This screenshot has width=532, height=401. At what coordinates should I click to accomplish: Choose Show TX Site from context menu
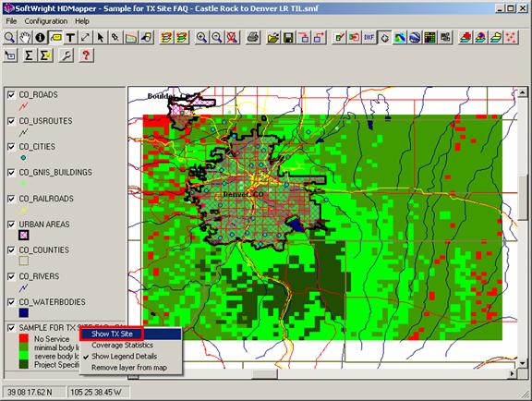(130, 334)
